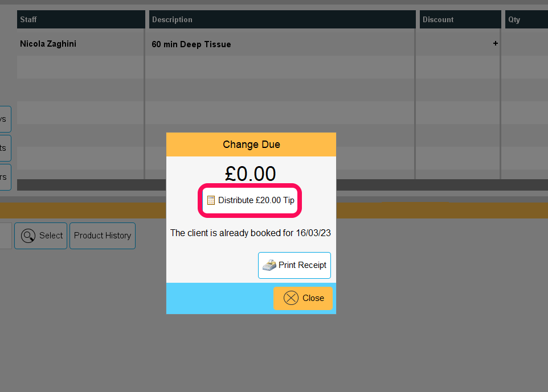Choose the Select search button

click(x=41, y=236)
